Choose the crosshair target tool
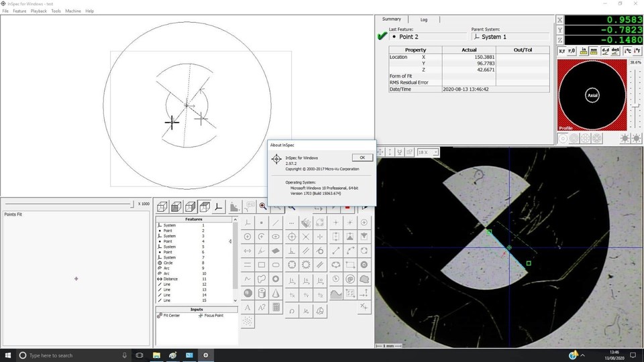Screen dimensions: 644x362 tap(292, 237)
